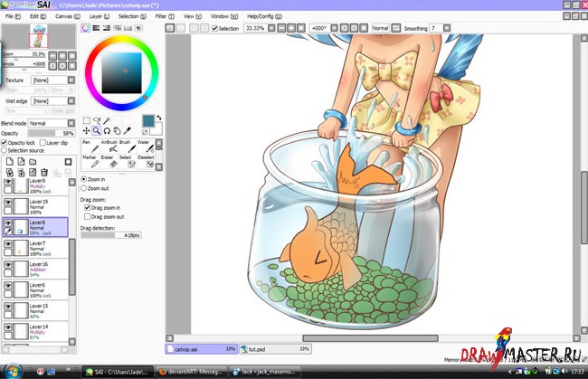Viewport: 588px width, 379px height.
Task: Expand the Texture dropdown
Action: pyautogui.click(x=50, y=81)
